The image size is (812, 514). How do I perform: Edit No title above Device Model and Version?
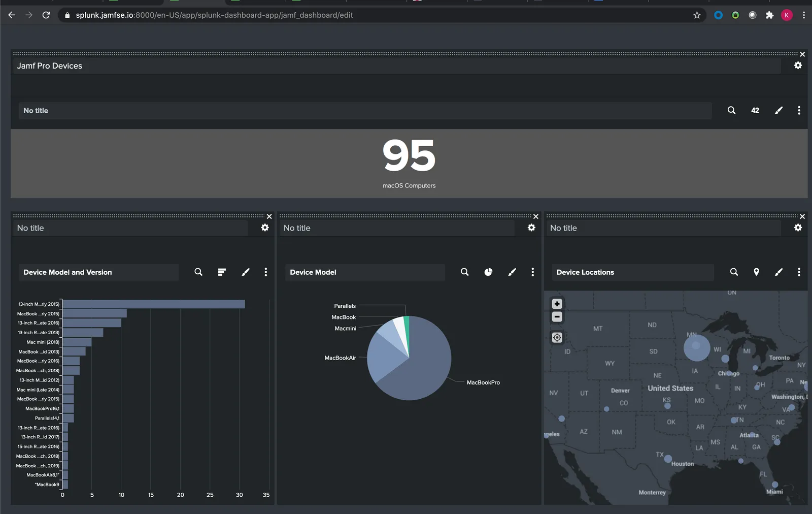click(130, 228)
